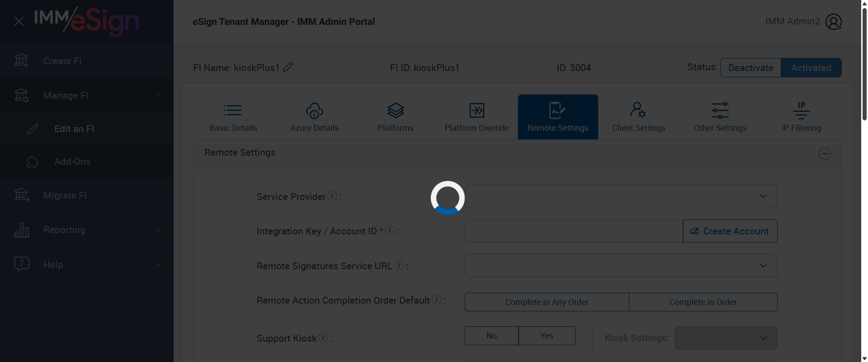The width and height of the screenshot is (868, 362).
Task: Select Complete in Any Order option
Action: pos(547,302)
